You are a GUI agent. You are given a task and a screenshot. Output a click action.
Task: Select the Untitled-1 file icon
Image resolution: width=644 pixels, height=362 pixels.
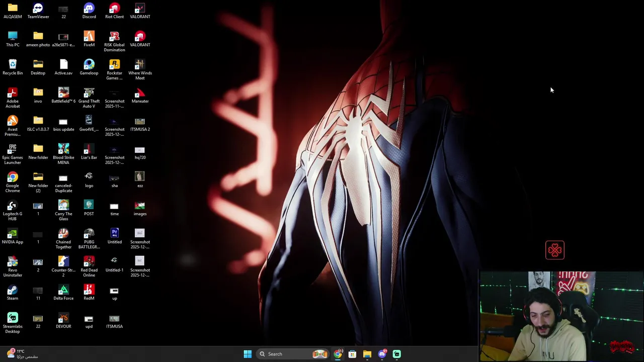coord(114,264)
